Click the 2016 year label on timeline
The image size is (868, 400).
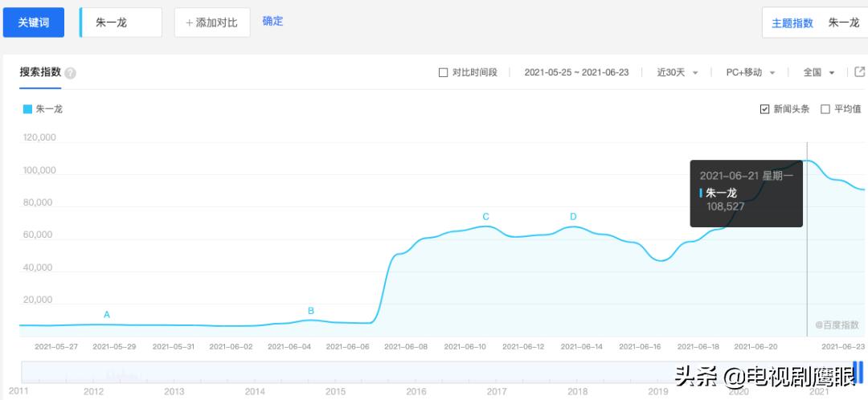point(416,391)
